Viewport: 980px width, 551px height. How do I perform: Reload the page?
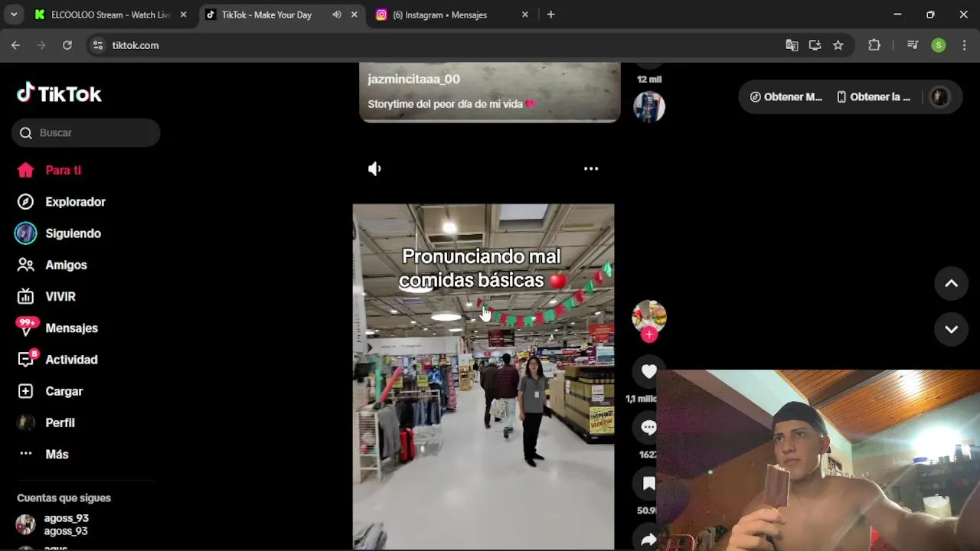coord(67,45)
